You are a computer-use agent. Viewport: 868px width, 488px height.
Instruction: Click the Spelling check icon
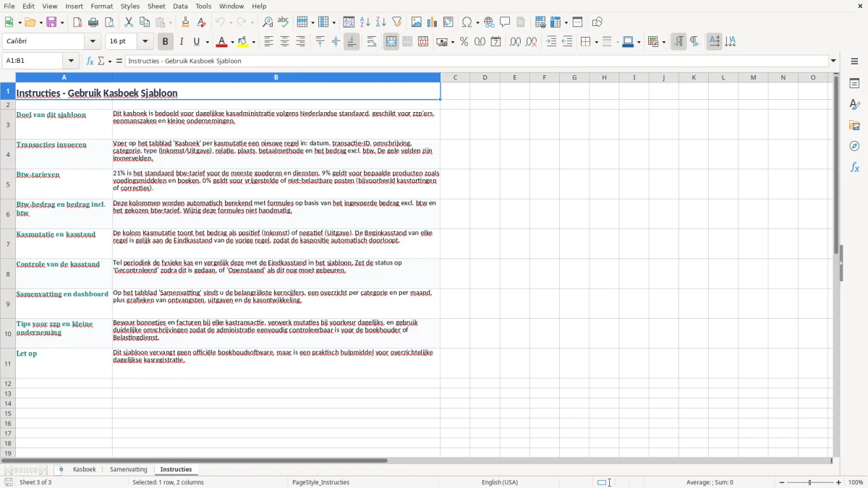pos(284,22)
